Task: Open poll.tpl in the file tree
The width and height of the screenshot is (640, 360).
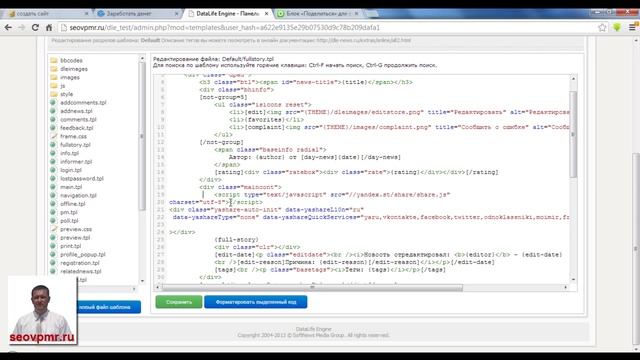Action: tap(69, 220)
